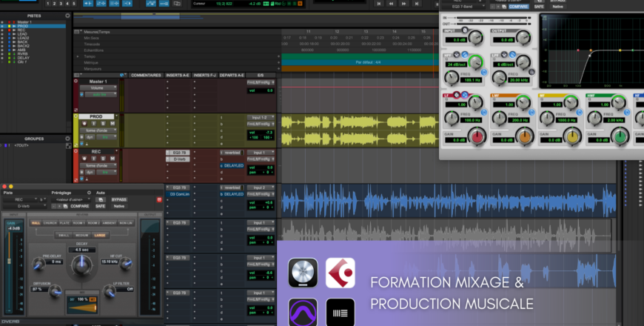644x326 pixels.
Task: Click the D-Verb input GAIN fader
Action: point(9,261)
